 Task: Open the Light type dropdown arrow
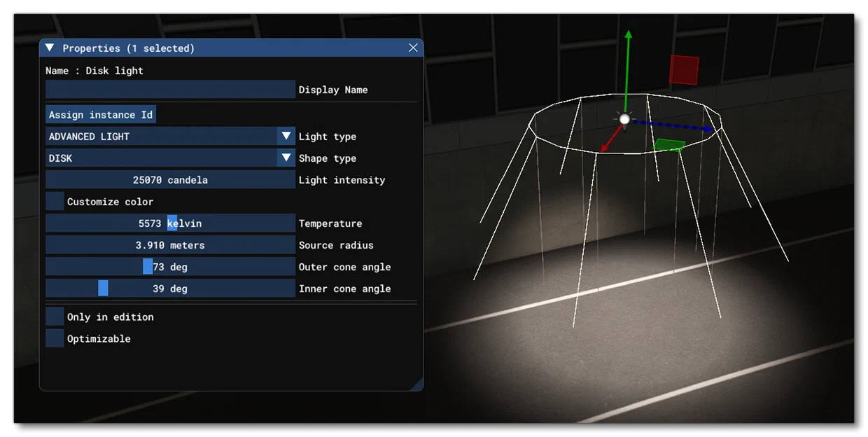point(286,137)
